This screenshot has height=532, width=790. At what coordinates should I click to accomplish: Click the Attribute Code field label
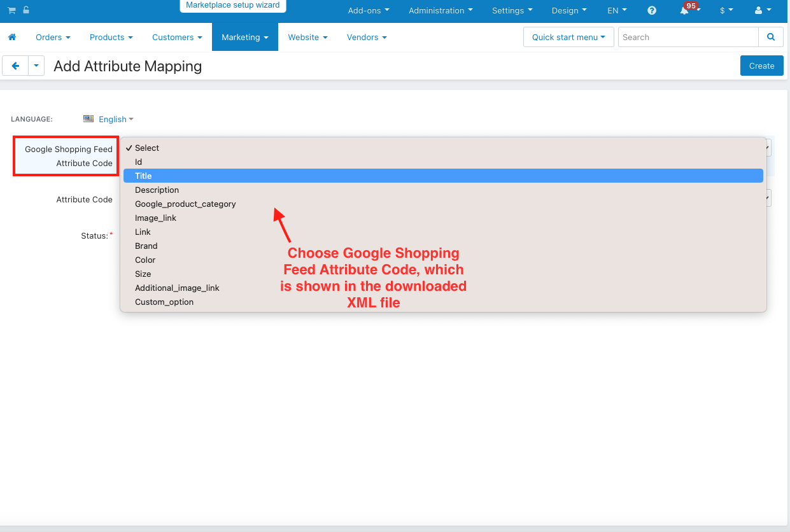click(x=84, y=199)
